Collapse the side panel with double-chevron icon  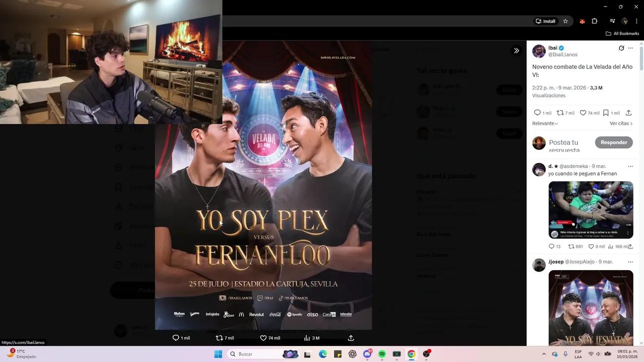pyautogui.click(x=516, y=50)
